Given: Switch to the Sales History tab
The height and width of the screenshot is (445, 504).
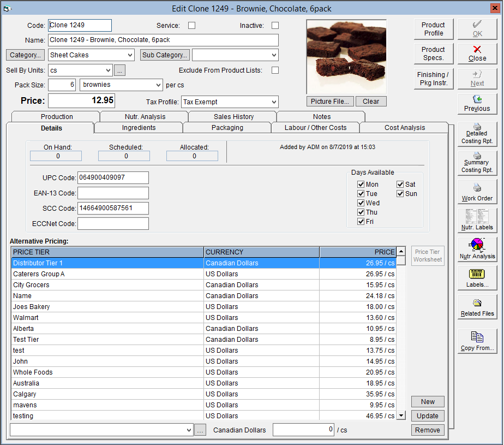Looking at the screenshot, I should pyautogui.click(x=233, y=116).
